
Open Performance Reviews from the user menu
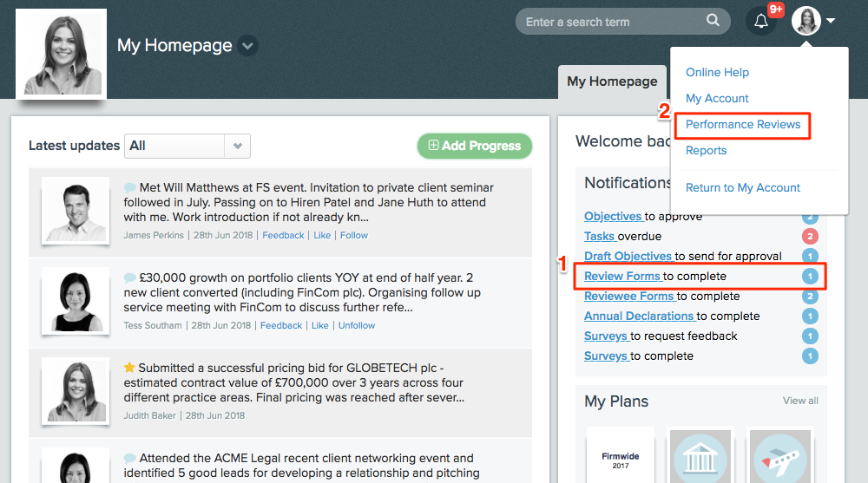tap(743, 125)
